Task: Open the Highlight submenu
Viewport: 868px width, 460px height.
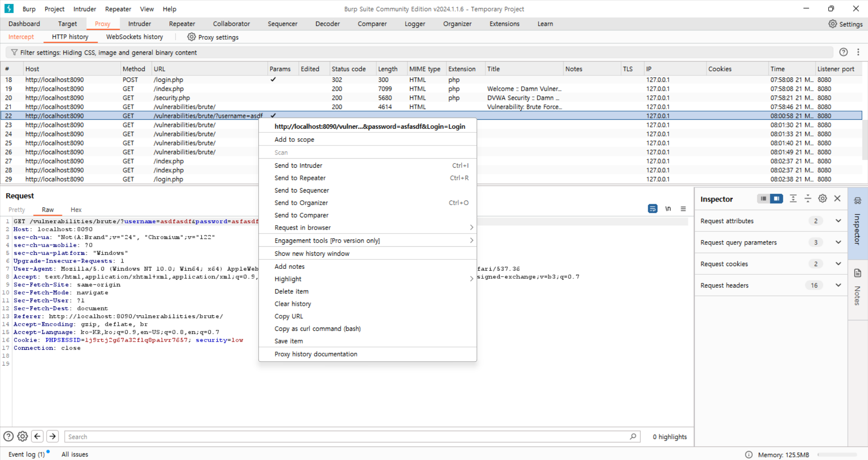Action: pyautogui.click(x=368, y=279)
